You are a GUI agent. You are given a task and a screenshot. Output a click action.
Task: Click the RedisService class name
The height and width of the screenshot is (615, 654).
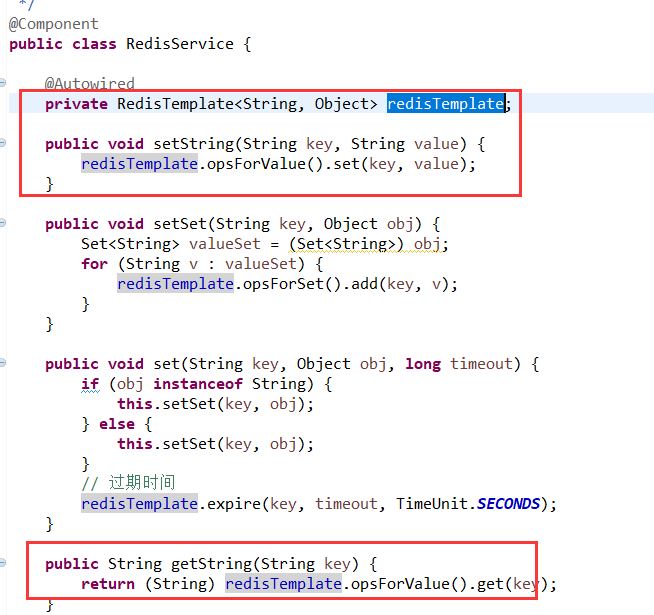tap(180, 44)
